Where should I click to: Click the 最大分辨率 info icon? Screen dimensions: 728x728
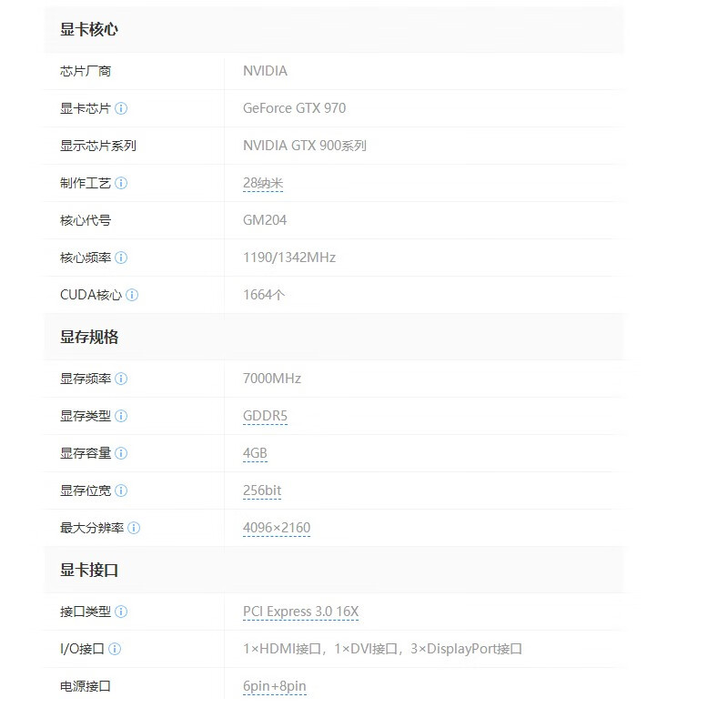[x=134, y=528]
